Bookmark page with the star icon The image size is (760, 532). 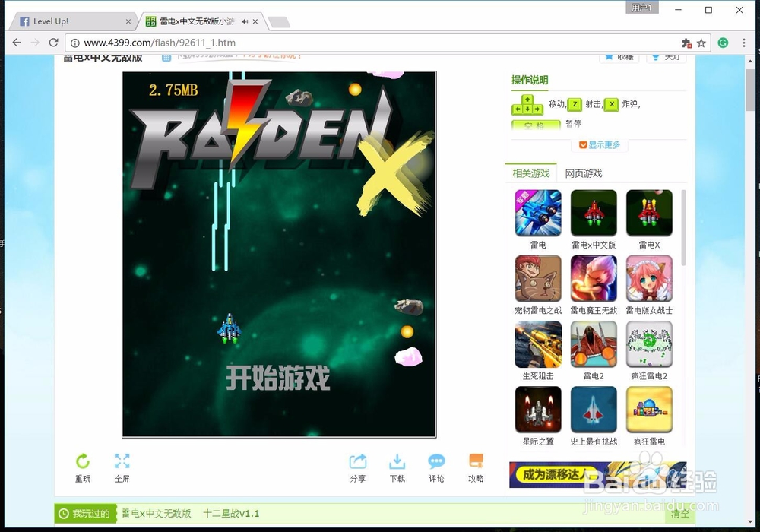point(701,43)
